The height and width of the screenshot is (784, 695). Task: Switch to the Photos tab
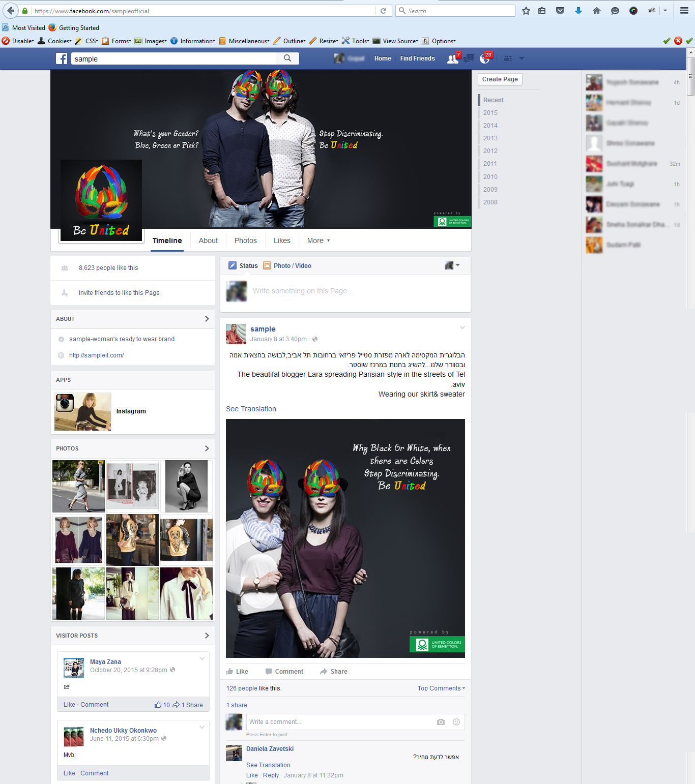click(245, 240)
